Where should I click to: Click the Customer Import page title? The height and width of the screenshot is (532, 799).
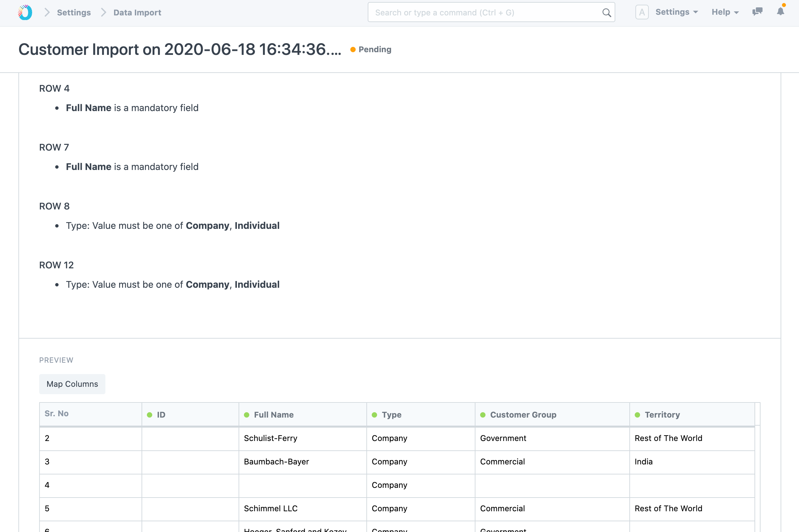[180, 50]
